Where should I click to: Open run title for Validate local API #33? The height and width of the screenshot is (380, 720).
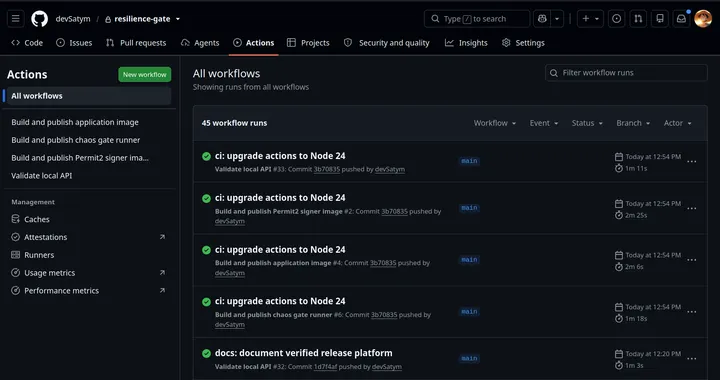280,156
